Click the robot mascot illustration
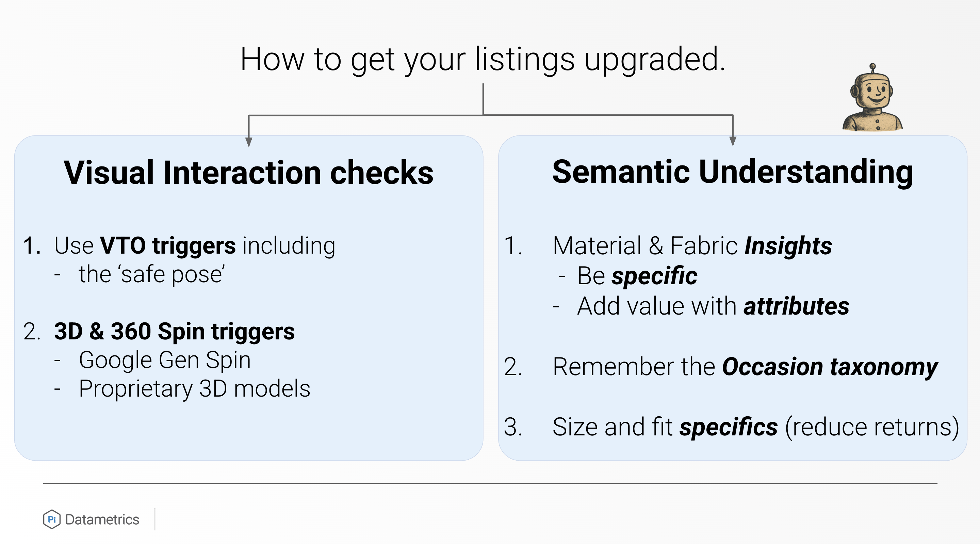The image size is (980, 544). coord(872,100)
